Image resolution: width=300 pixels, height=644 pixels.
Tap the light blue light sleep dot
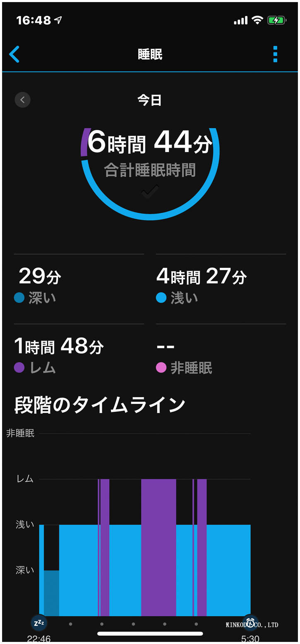[161, 298]
